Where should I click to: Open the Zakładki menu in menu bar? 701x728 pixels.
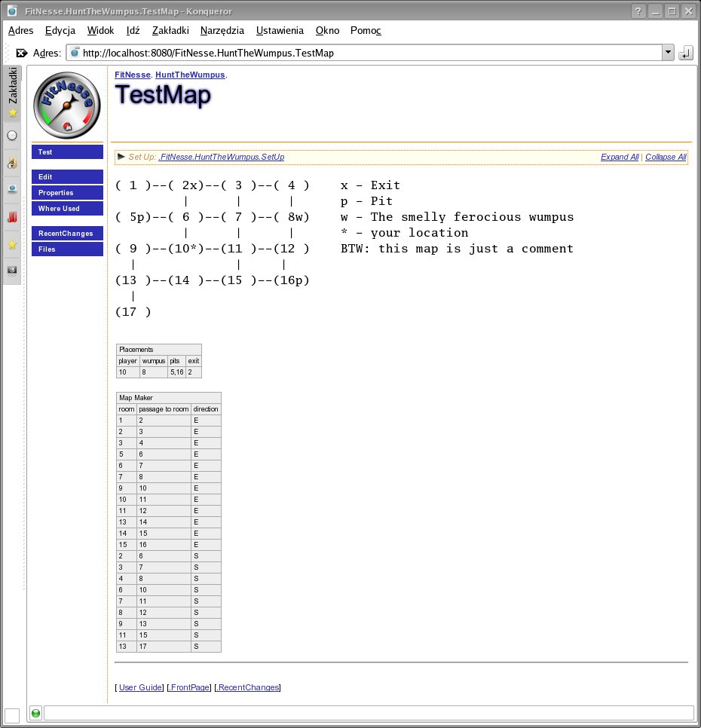tap(170, 30)
